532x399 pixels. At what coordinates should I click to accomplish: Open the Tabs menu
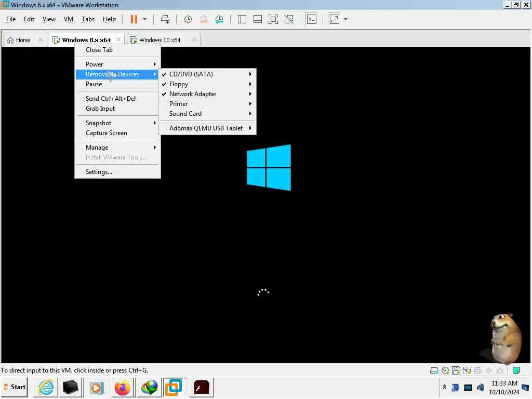[88, 19]
